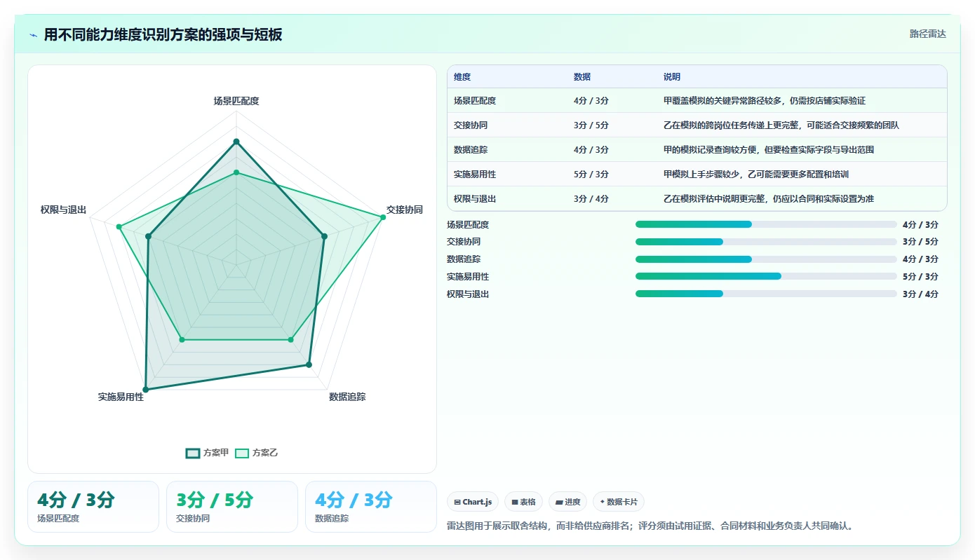
Task: Click the 数据追踪 radar axis label
Action: pyautogui.click(x=347, y=397)
